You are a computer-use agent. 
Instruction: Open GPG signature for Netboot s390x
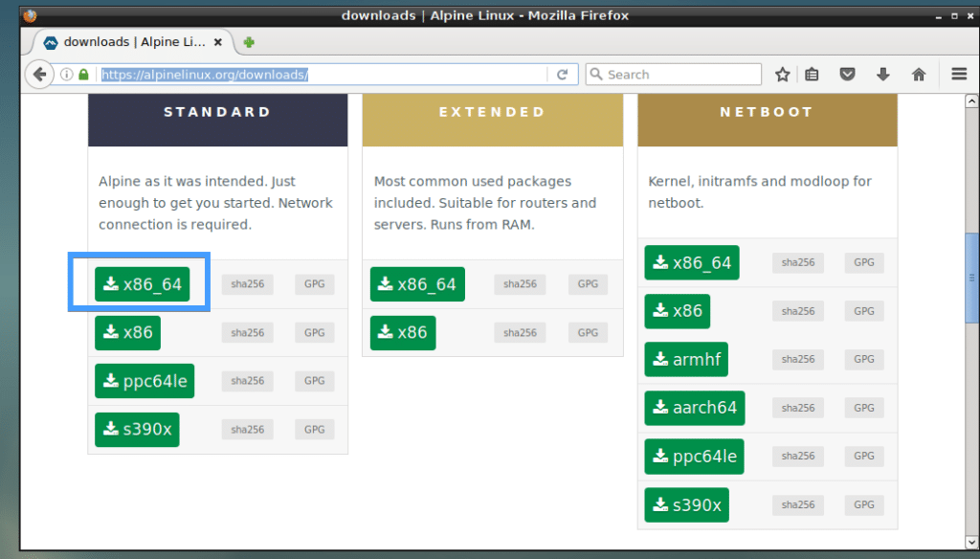(863, 504)
